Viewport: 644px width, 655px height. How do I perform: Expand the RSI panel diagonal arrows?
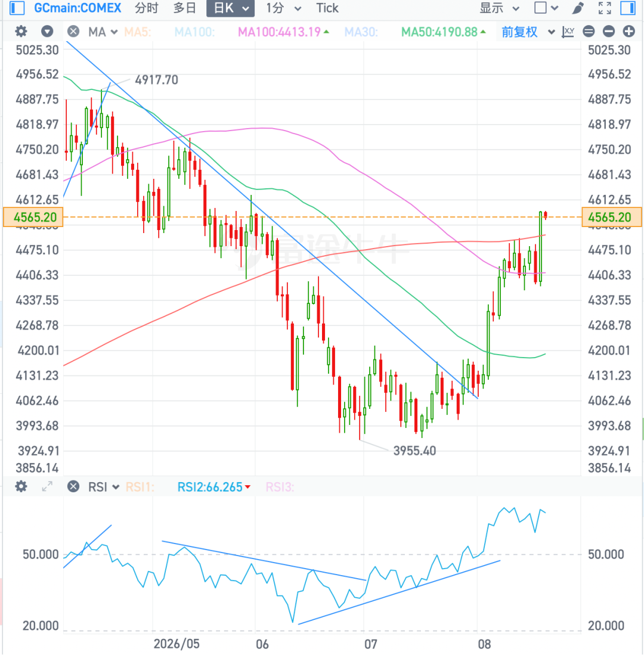coord(47,486)
